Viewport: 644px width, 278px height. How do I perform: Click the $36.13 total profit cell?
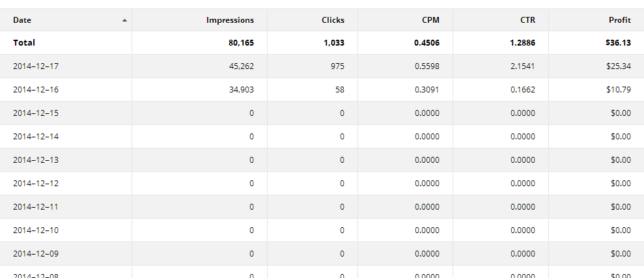pyautogui.click(x=618, y=43)
